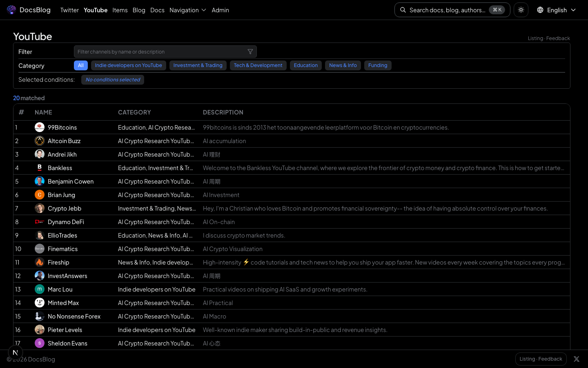This screenshot has height=368, width=588.
Task: Click the DocsBlog logo icon
Action: [x=11, y=10]
